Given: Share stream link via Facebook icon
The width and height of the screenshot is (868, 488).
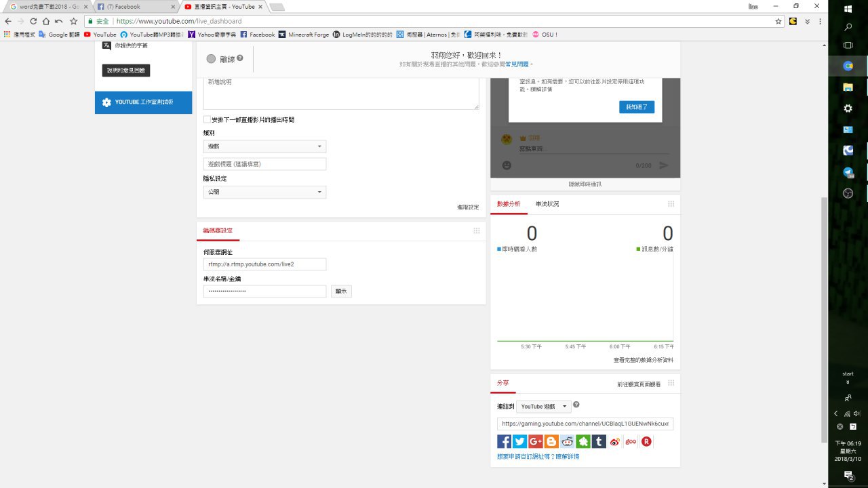Looking at the screenshot, I should 505,441.
